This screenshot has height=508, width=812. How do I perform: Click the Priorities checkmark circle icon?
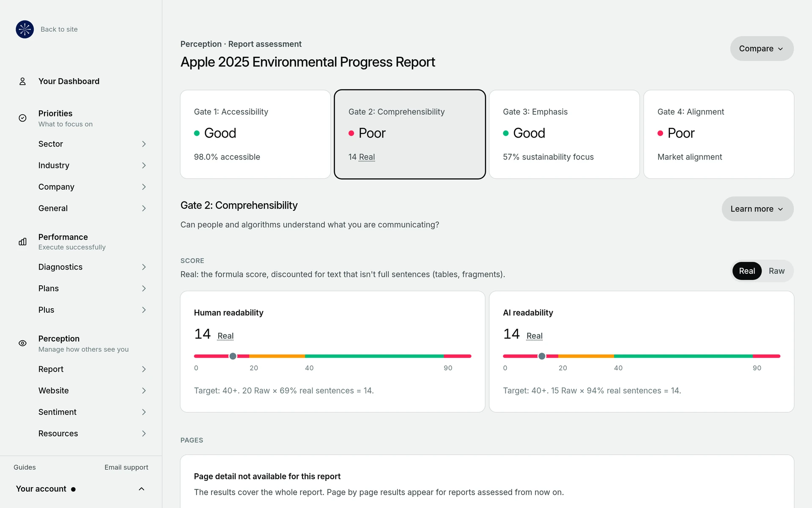pyautogui.click(x=23, y=118)
